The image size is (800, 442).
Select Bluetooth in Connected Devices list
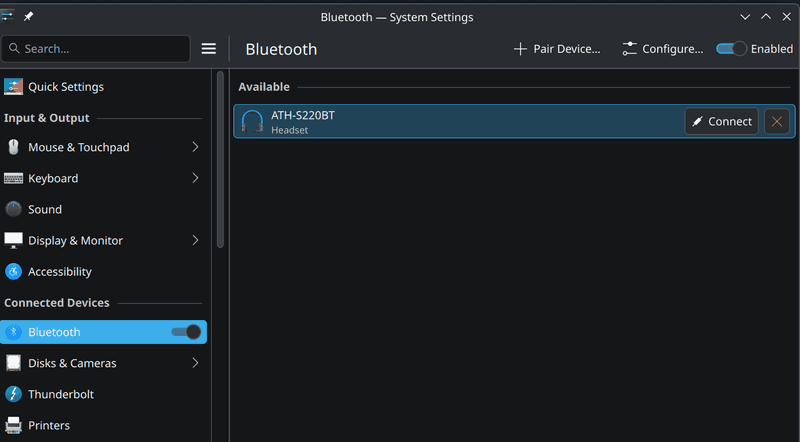(104, 332)
